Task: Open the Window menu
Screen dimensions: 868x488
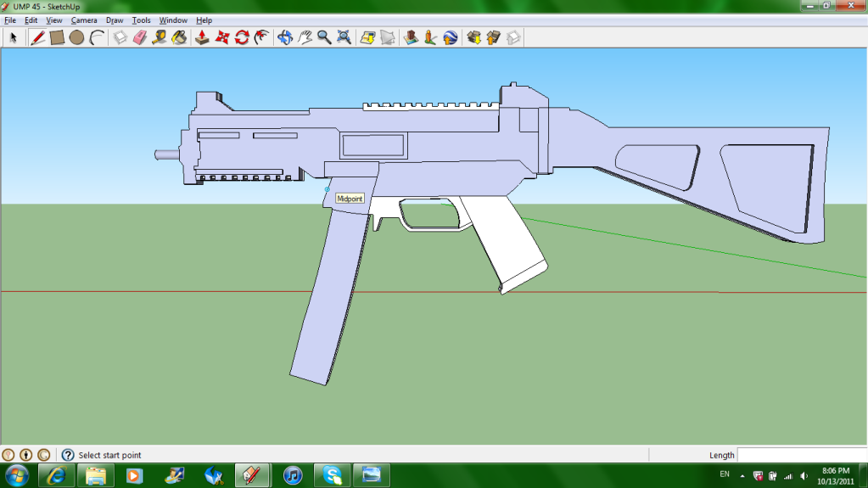Action: click(x=173, y=20)
